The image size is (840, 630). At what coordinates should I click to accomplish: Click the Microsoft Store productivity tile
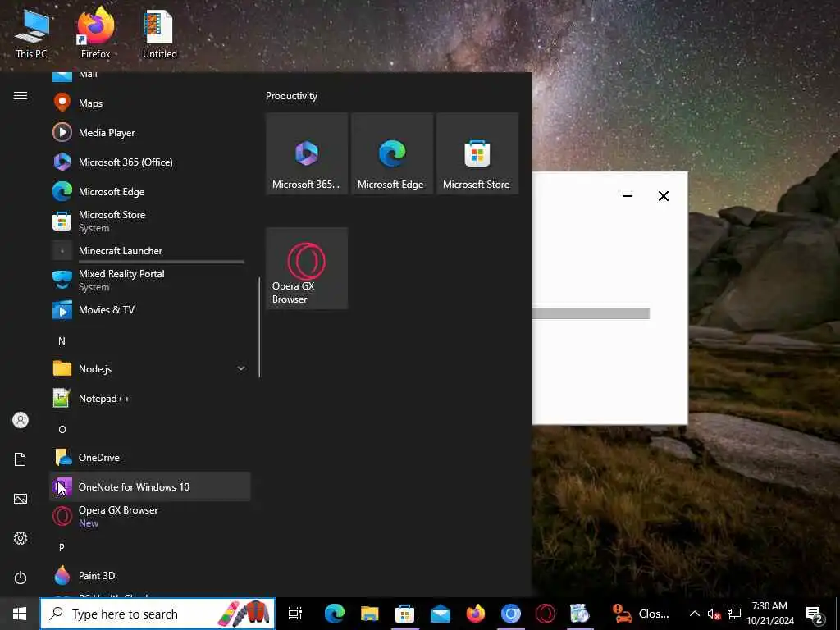[x=477, y=153]
